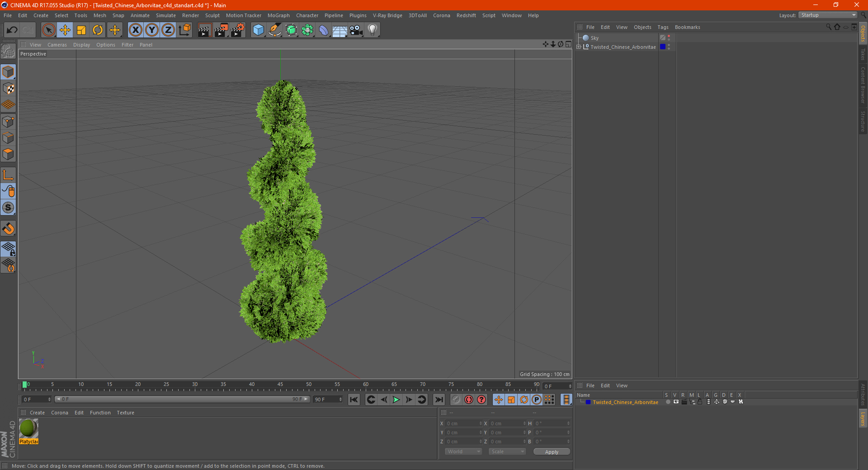Open the Objects vertical tab

863,33
